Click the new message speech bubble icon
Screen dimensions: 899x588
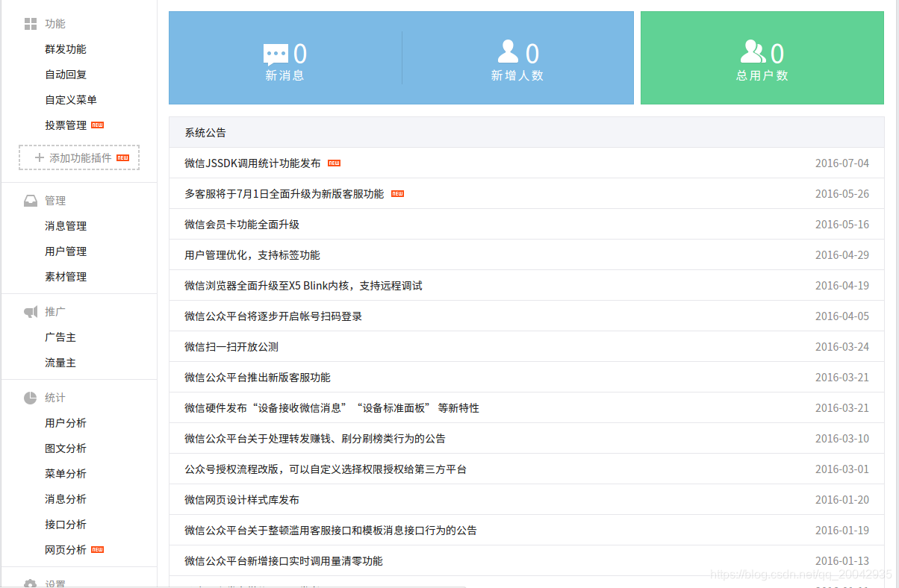(x=276, y=55)
